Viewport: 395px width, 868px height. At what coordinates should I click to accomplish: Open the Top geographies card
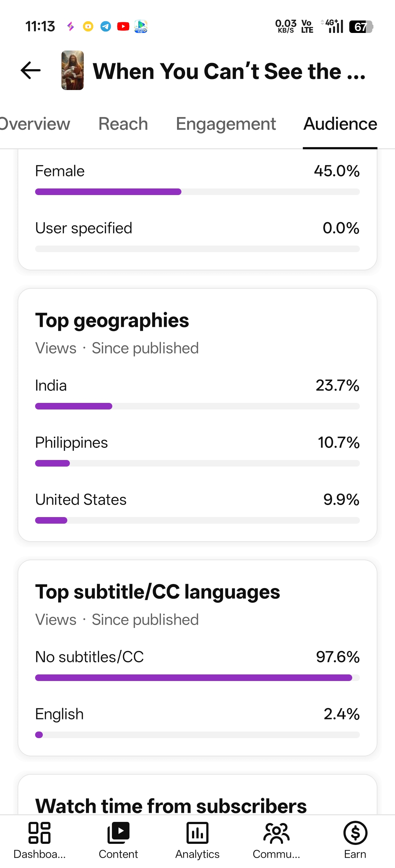click(x=197, y=415)
